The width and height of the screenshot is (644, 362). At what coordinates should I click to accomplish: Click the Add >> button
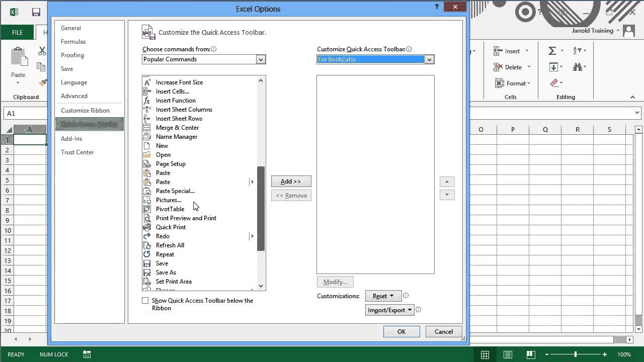tap(291, 182)
